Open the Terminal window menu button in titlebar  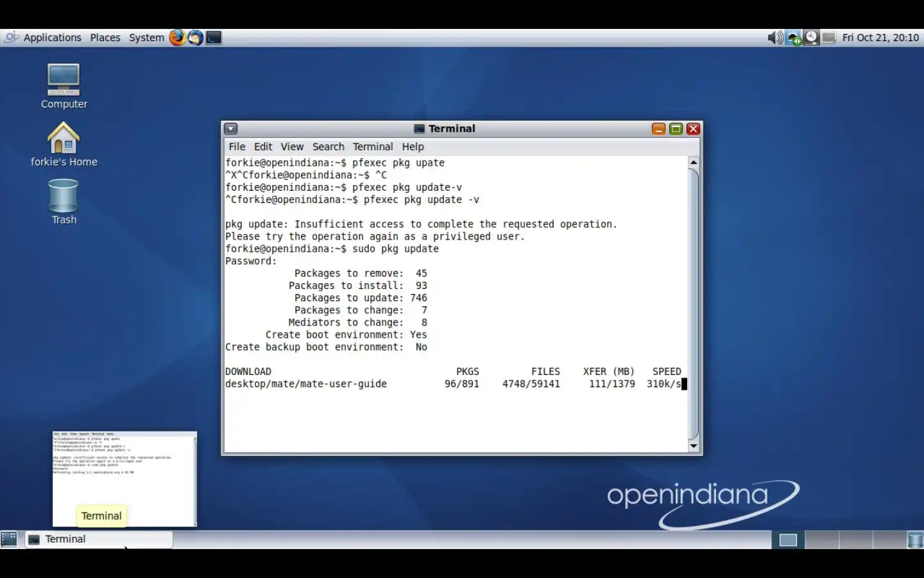tap(231, 128)
